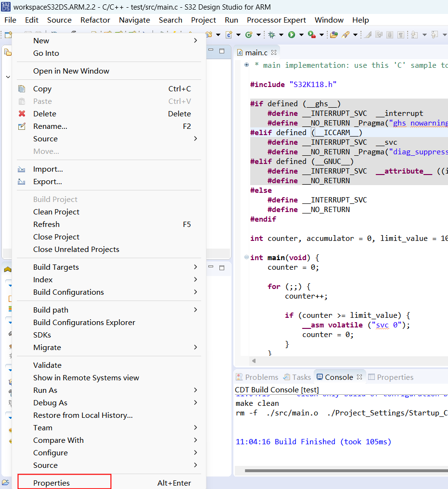448x489 pixels.
Task: Choose Clean Project in context menu
Action: 56,212
